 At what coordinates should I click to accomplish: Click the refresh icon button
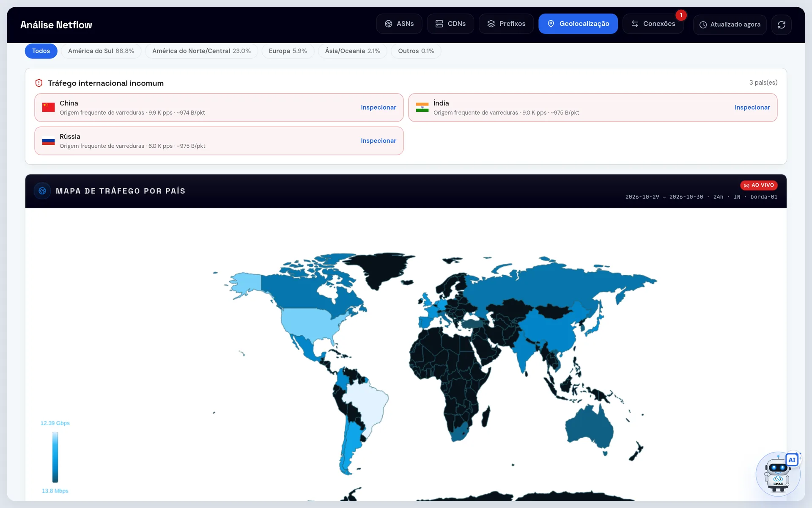[x=782, y=25]
